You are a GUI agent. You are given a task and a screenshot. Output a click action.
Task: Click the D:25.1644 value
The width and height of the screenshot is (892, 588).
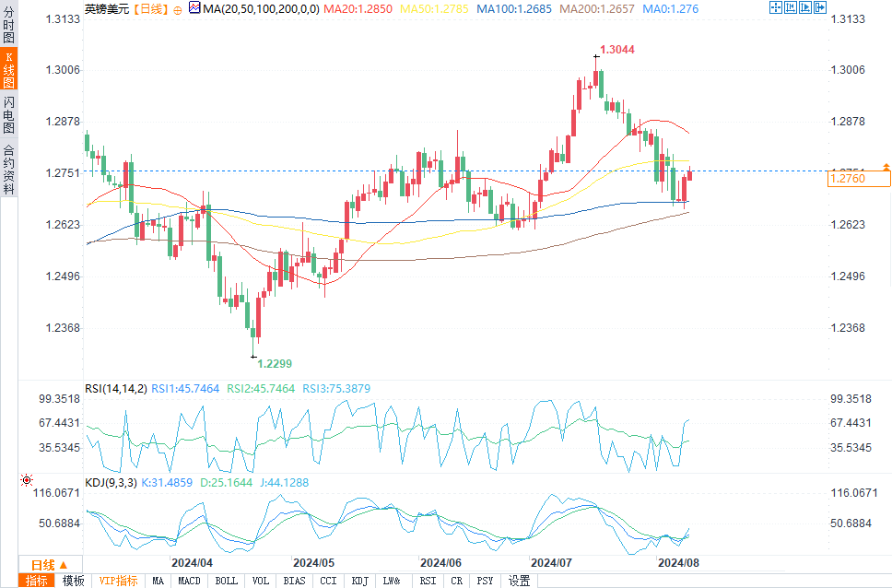coord(226,483)
